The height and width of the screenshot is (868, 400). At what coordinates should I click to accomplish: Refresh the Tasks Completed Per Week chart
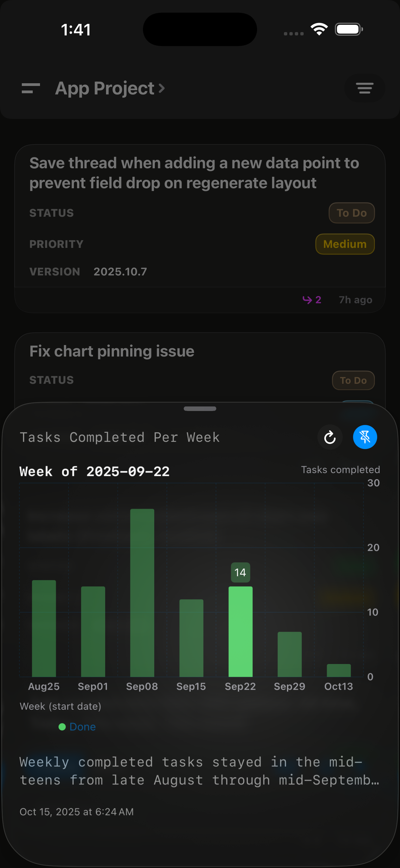click(x=330, y=437)
